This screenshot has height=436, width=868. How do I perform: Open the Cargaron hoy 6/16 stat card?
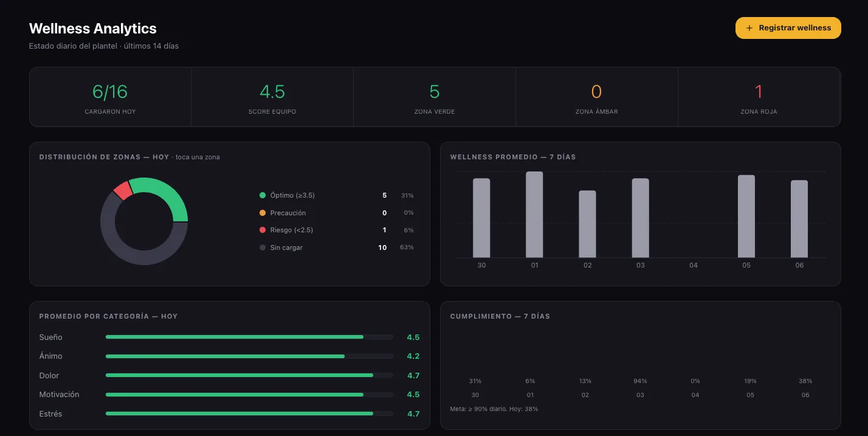point(111,97)
